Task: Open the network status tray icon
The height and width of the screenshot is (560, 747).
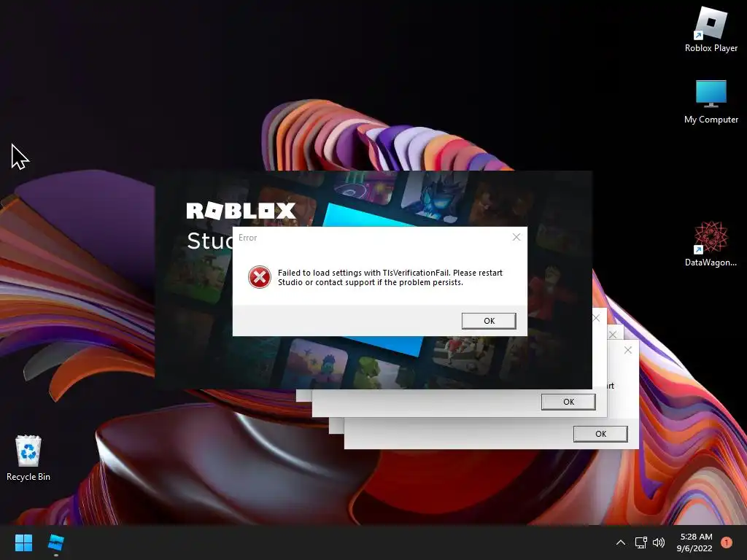Action: (640, 542)
